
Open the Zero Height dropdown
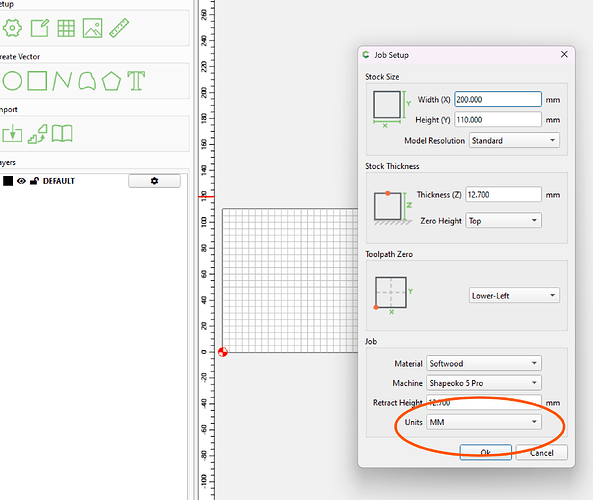click(x=503, y=220)
